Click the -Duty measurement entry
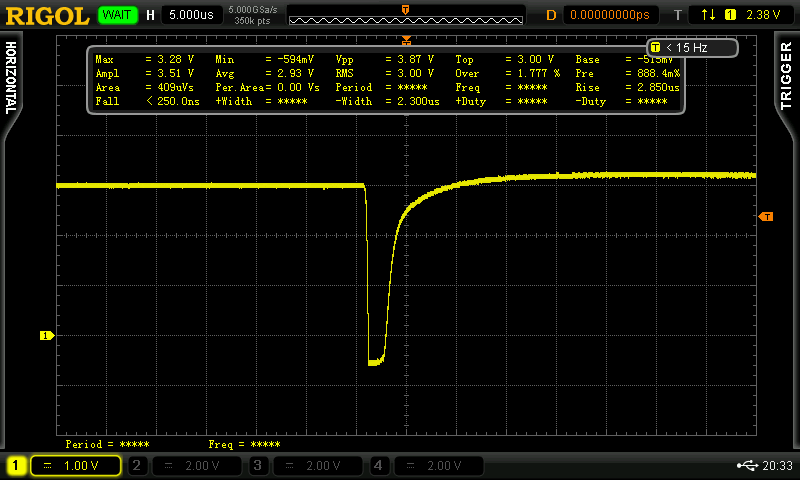The width and height of the screenshot is (800, 480). tap(621, 101)
